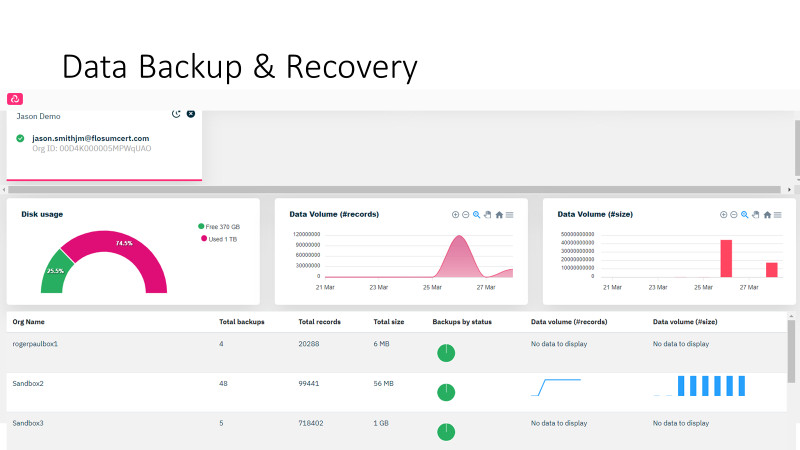Click the Data volume (#records) column header

(569, 322)
